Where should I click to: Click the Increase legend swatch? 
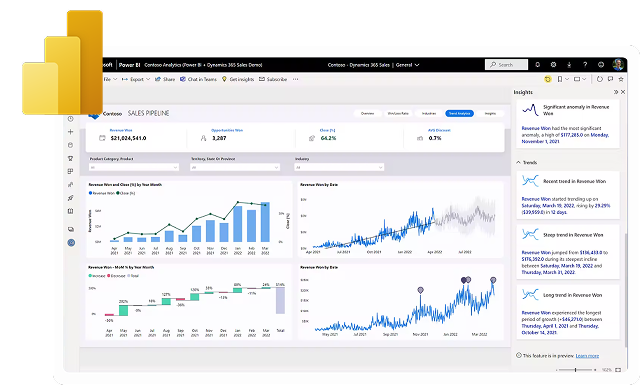click(90, 276)
